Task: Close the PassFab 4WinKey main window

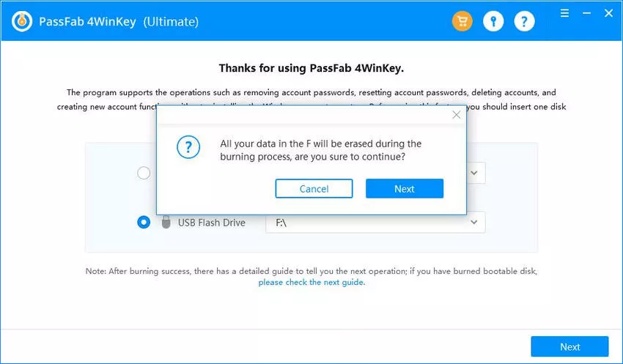Action: point(607,13)
